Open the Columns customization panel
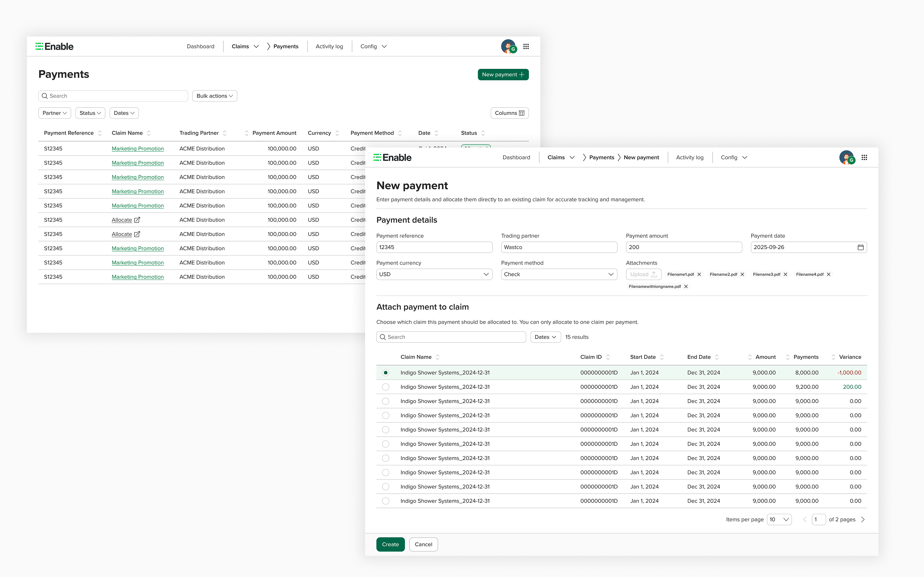Viewport: 924px width, 577px height. 509,113
